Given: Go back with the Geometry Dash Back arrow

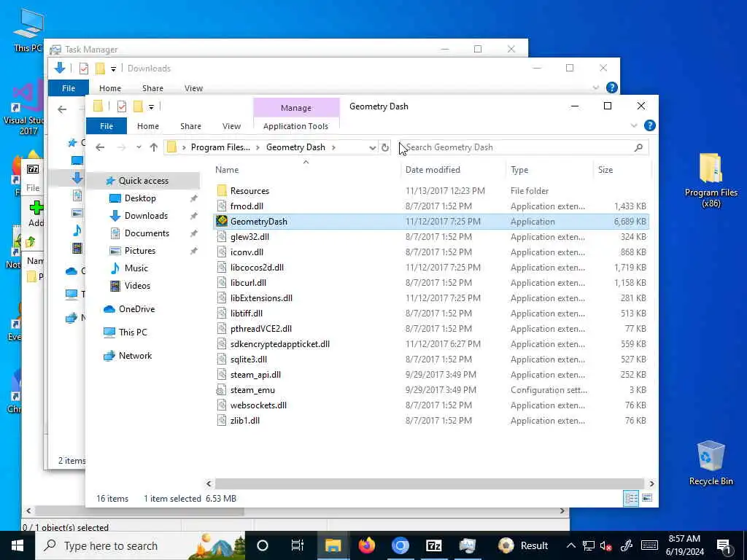Looking at the screenshot, I should 100,147.
